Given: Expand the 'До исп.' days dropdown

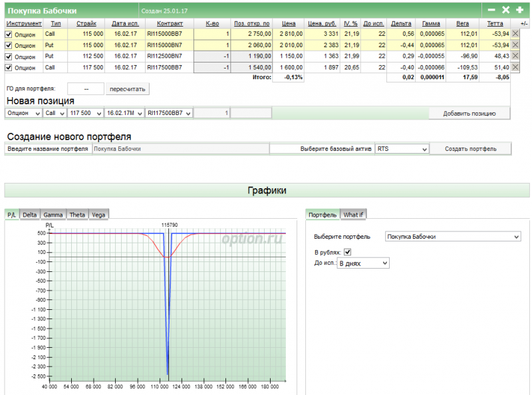Looking at the screenshot, I should coord(363,263).
